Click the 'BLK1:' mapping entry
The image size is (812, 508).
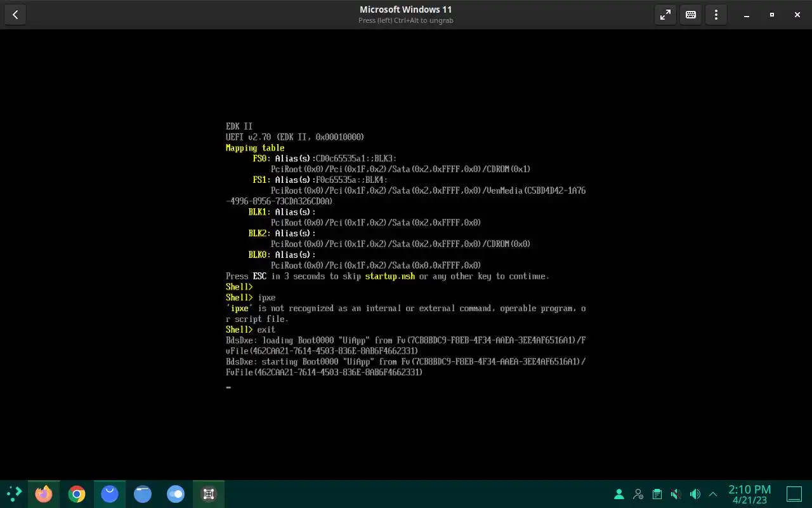[259, 212]
